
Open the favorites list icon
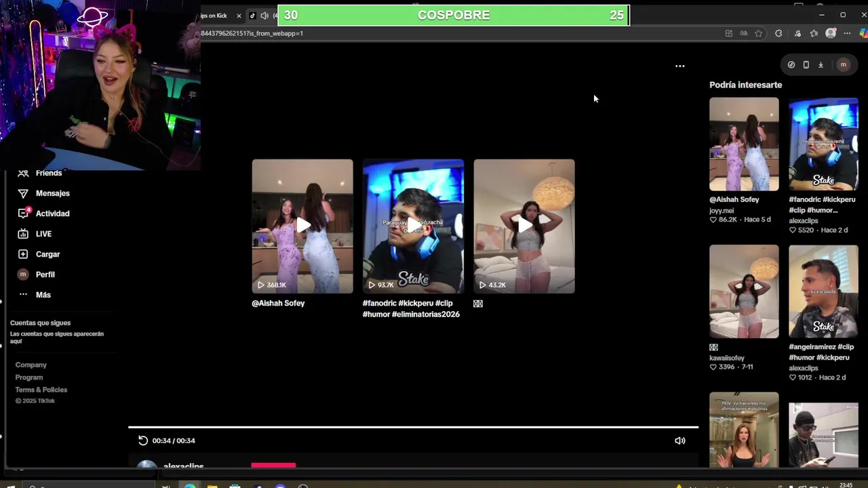(x=814, y=33)
